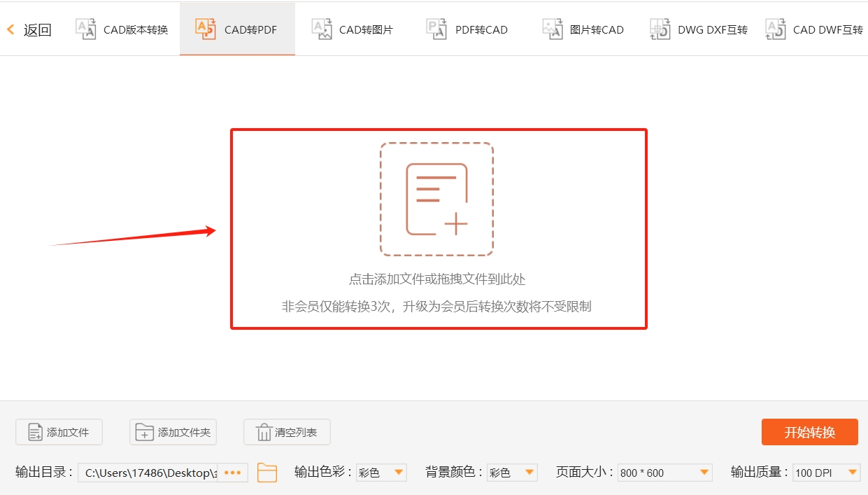Click the 图片转CAD conversion icon
Viewport: 868px width, 495px height.
pyautogui.click(x=552, y=29)
